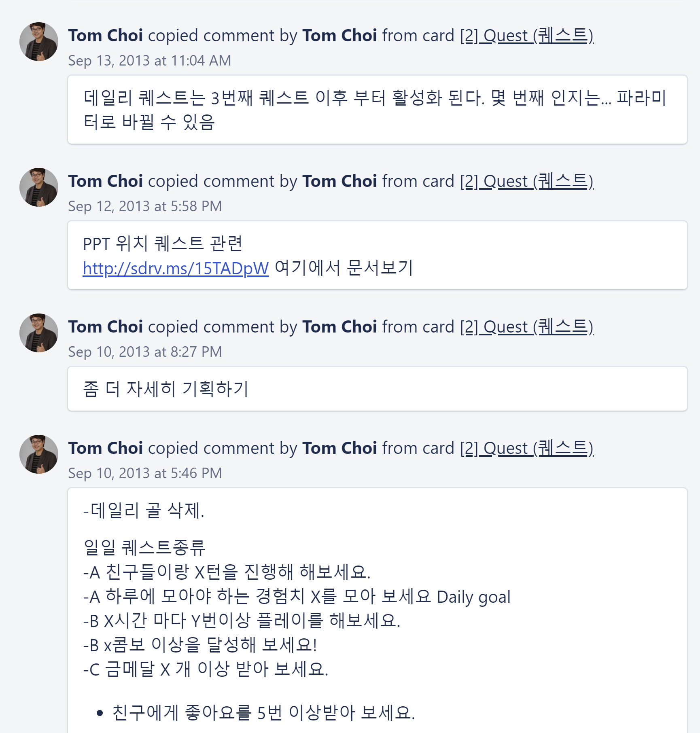This screenshot has height=733, width=700.
Task: Click the first Tom Choi name in the 8:27 PM entry
Action: 105,327
